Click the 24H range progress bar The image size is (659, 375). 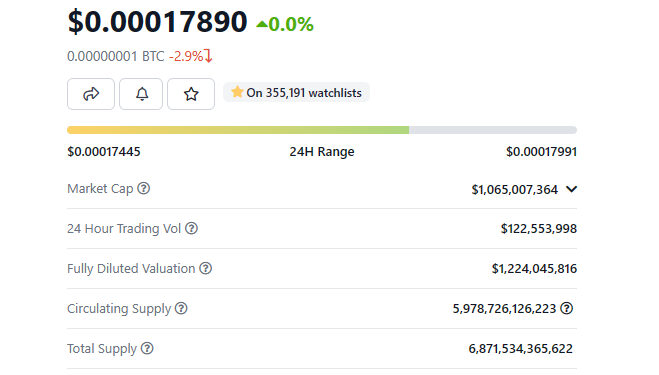coord(322,130)
